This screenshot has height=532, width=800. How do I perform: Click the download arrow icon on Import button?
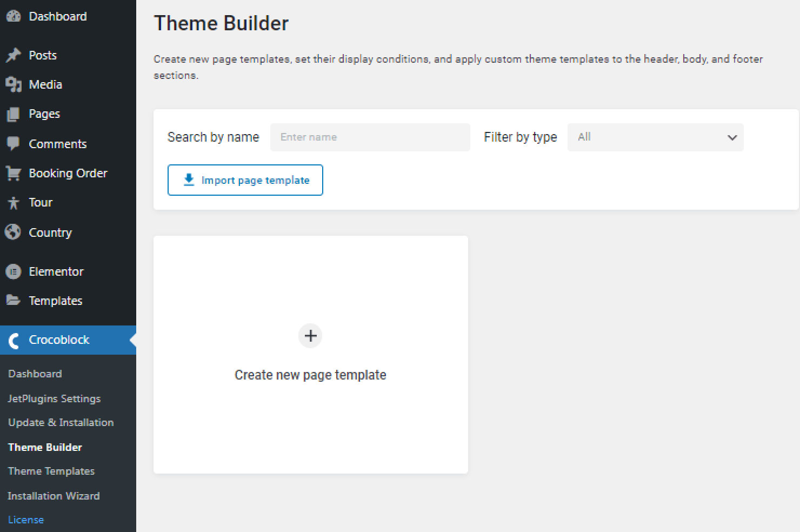click(189, 179)
